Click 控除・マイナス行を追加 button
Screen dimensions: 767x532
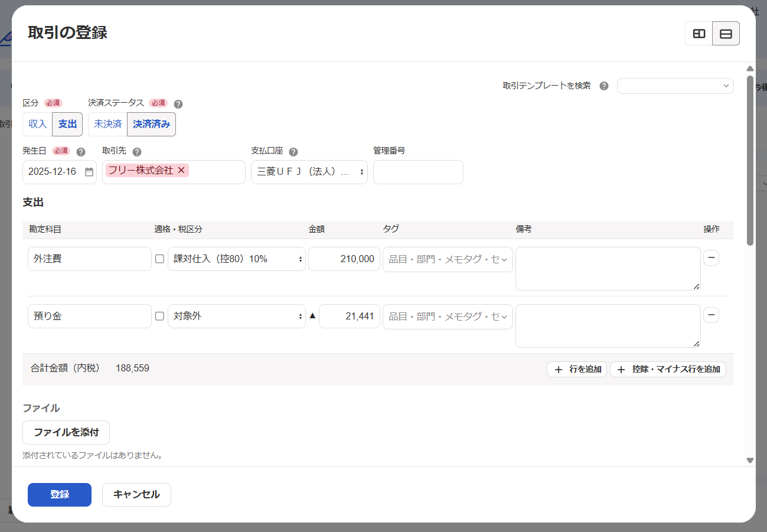click(668, 369)
